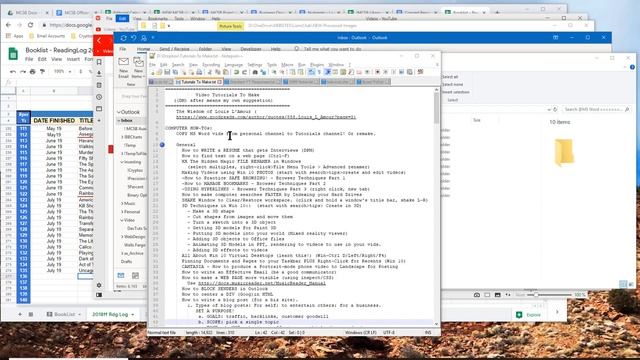The image size is (640, 360).
Task: Click the Google Sheets logo icon
Action: (x=13, y=54)
